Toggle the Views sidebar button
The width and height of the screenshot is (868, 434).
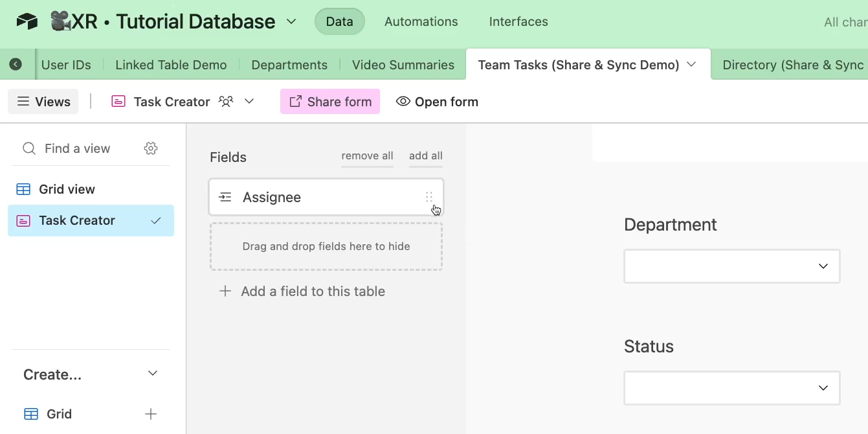[43, 102]
